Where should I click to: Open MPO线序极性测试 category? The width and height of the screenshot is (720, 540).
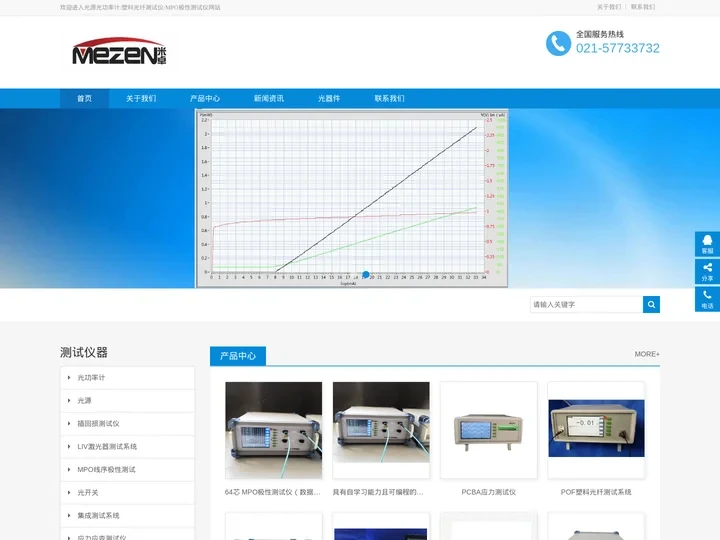(x=106, y=469)
